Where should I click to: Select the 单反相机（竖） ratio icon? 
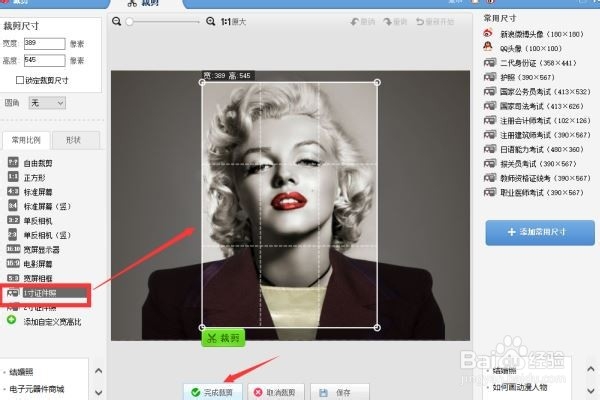pyautogui.click(x=13, y=234)
